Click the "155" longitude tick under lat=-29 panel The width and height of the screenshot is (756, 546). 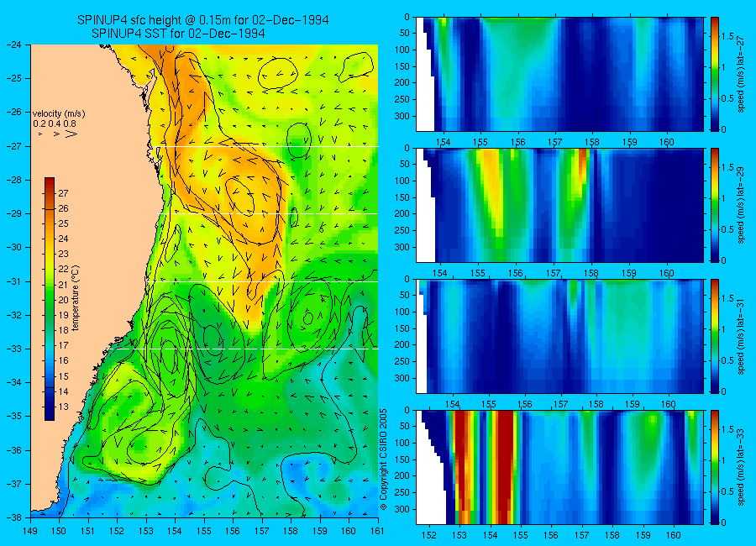(x=478, y=273)
